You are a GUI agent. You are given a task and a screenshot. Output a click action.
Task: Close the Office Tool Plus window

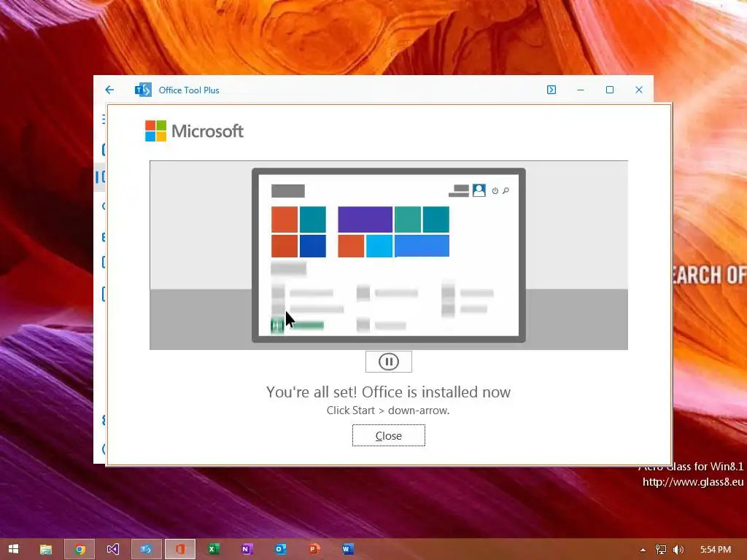[x=639, y=90]
